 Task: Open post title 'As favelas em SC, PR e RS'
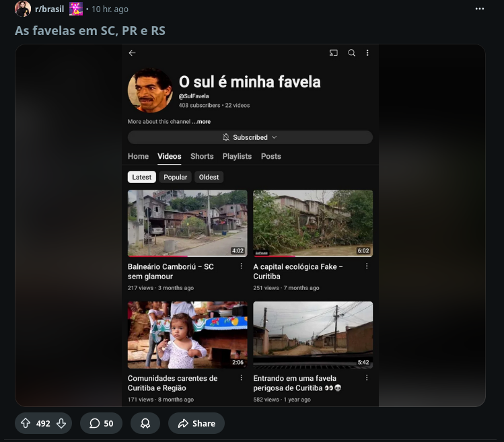coord(90,30)
